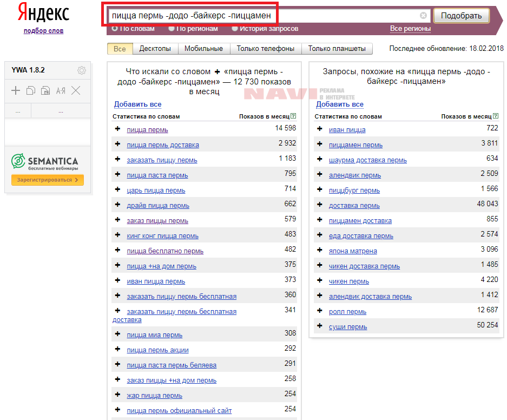Click the 14 598 value for 'пицца пермь'
Screen dimensions: 507x420
[286, 128]
